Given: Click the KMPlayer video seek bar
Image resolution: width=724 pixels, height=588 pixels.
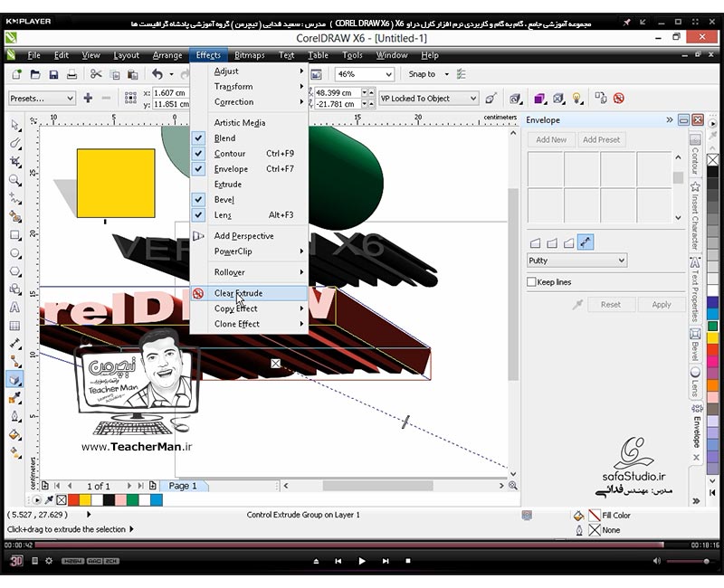Looking at the screenshot, I should (361, 545).
